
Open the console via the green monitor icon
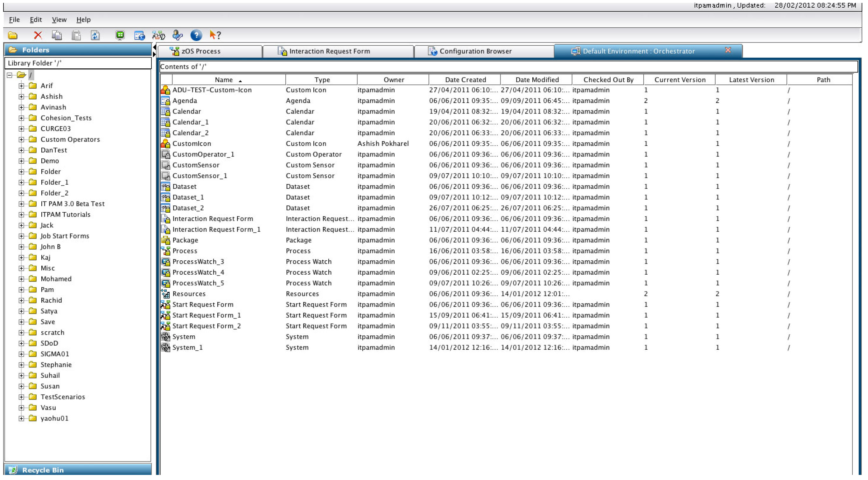(x=120, y=35)
